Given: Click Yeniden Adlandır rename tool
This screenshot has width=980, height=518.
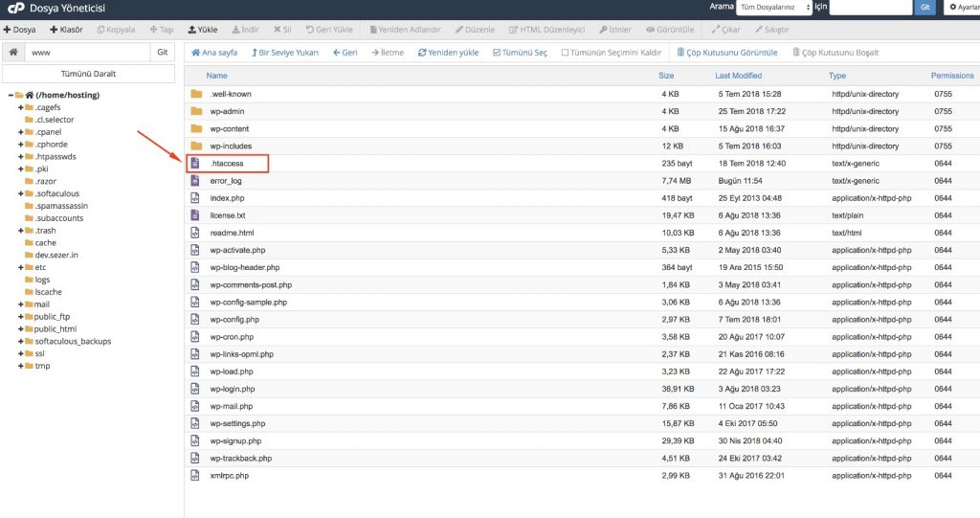Looking at the screenshot, I should (x=405, y=30).
